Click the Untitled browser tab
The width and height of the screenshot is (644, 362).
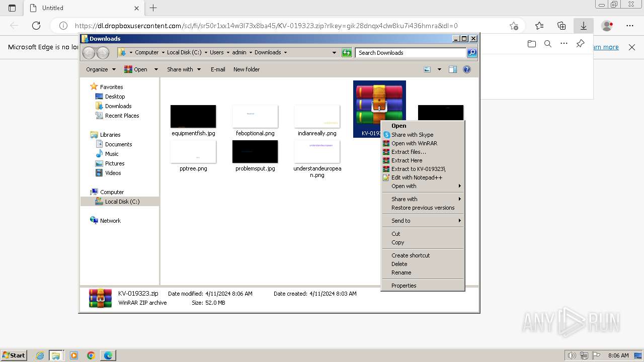(x=84, y=8)
